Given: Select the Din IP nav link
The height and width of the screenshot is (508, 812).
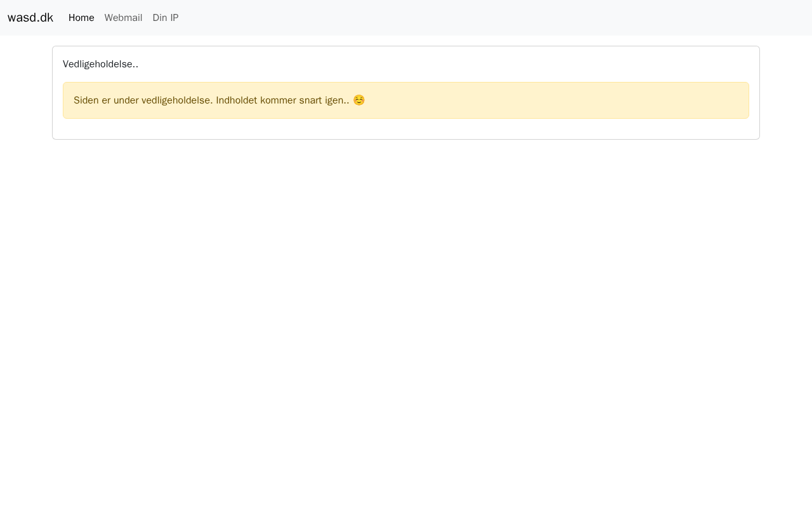Looking at the screenshot, I should point(166,18).
